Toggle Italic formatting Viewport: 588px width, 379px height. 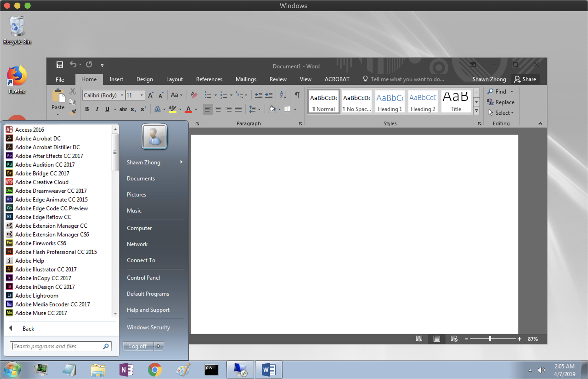click(97, 109)
